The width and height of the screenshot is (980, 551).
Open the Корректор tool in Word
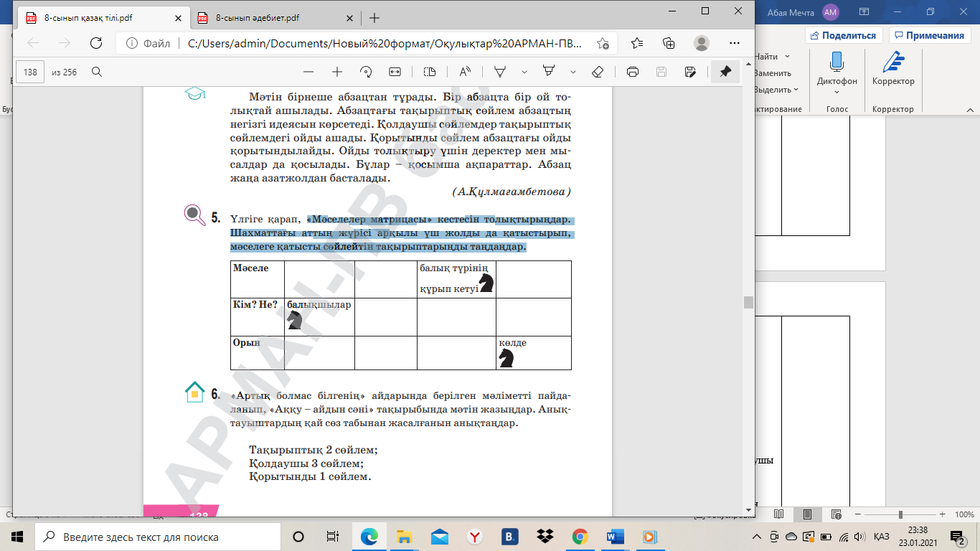[x=893, y=69]
